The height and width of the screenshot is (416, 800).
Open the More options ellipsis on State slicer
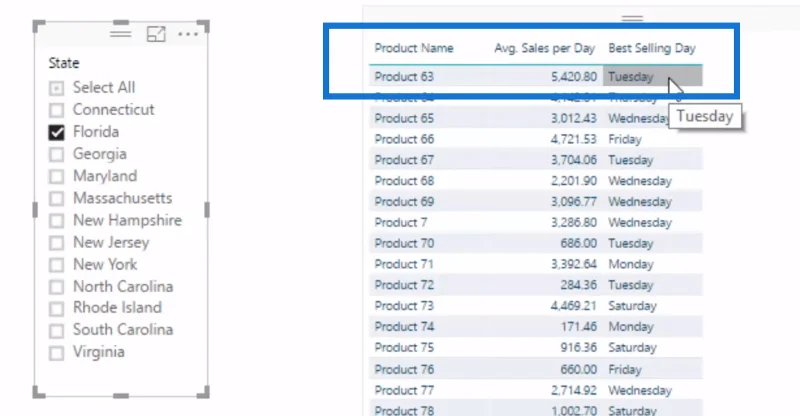point(188,34)
